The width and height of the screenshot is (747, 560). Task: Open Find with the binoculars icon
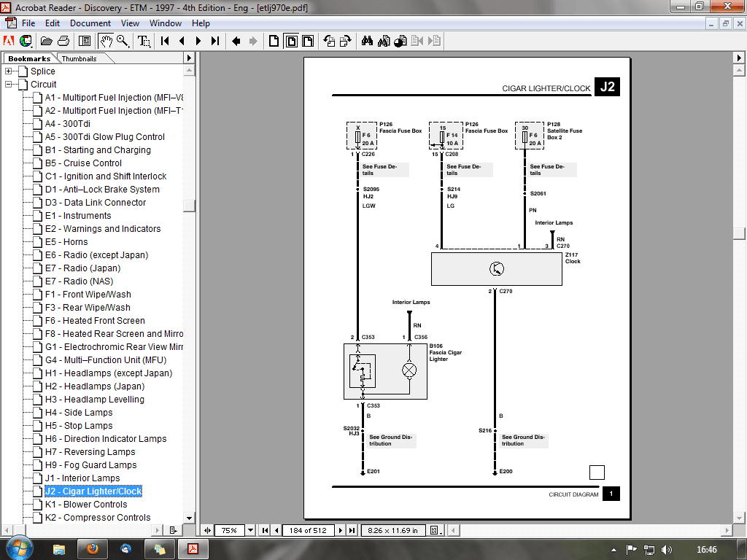click(367, 42)
